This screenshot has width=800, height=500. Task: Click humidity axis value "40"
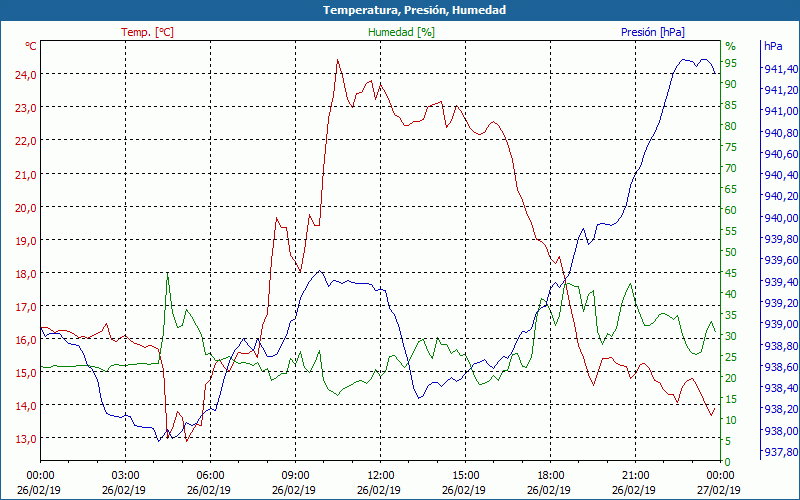[731, 294]
